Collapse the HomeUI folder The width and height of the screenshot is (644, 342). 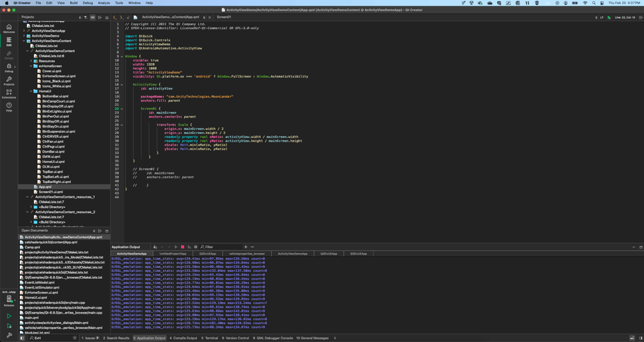point(32,91)
